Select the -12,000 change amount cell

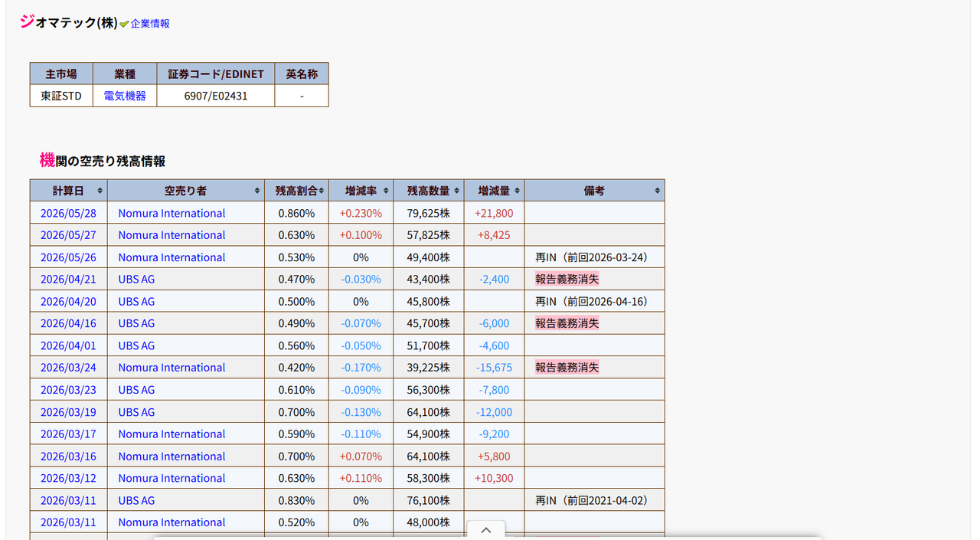coord(494,412)
